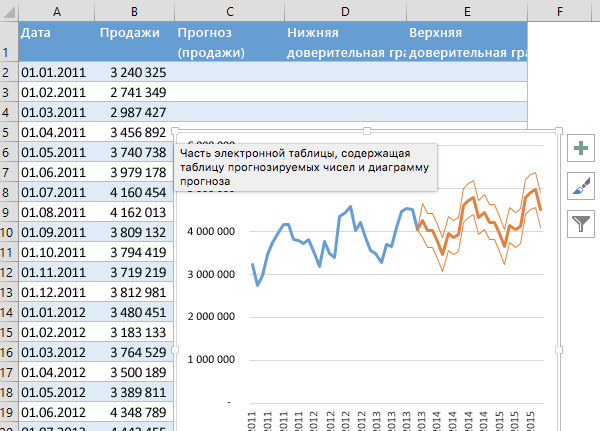Viewport: 600px width, 431px height.
Task: Click sales value 3 240 325
Action: (133, 73)
